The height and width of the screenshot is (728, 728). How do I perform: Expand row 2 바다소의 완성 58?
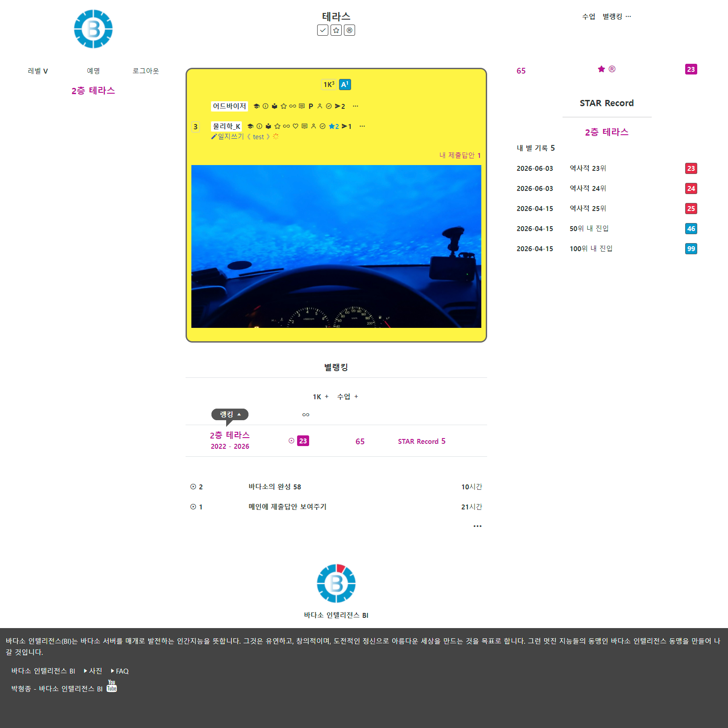(x=336, y=487)
